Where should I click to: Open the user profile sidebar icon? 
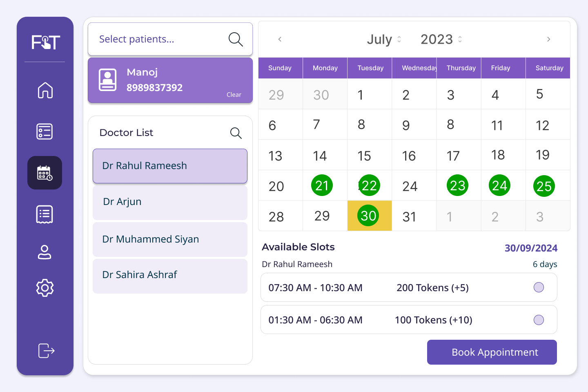pyautogui.click(x=45, y=252)
